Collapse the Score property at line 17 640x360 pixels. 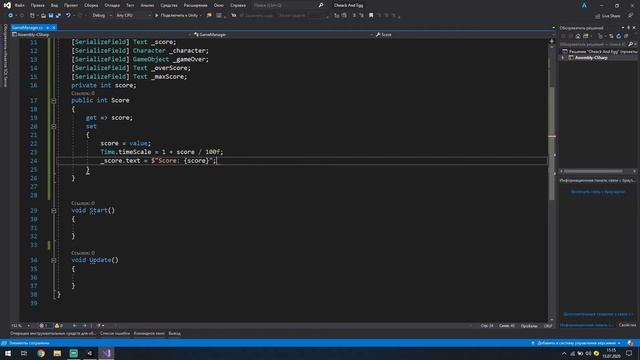pyautogui.click(x=53, y=100)
